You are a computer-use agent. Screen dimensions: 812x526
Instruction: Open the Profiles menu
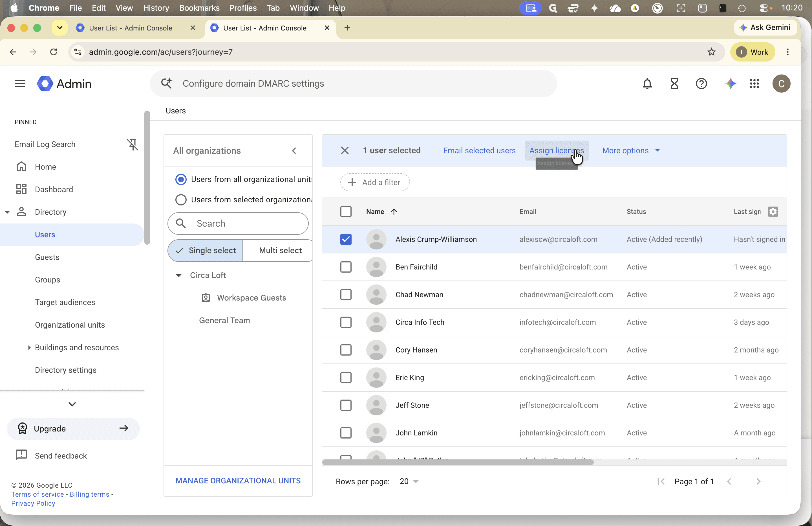point(242,8)
